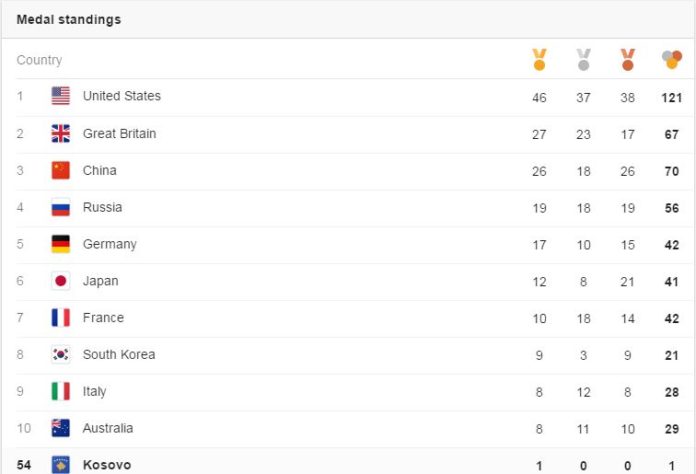Image resolution: width=696 pixels, height=474 pixels.
Task: Click the Japan flag icon
Action: (60, 281)
